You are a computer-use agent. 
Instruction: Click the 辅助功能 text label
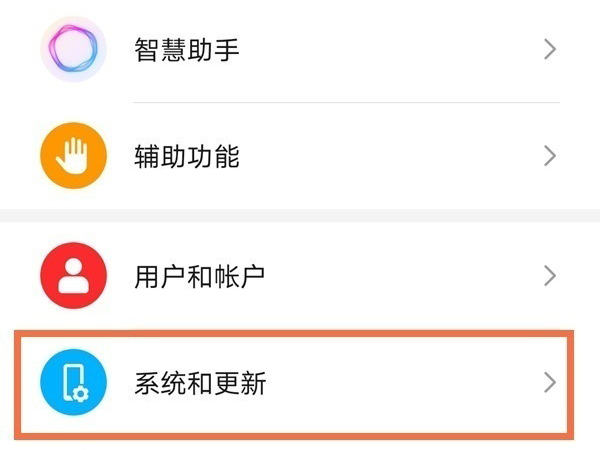point(187,156)
